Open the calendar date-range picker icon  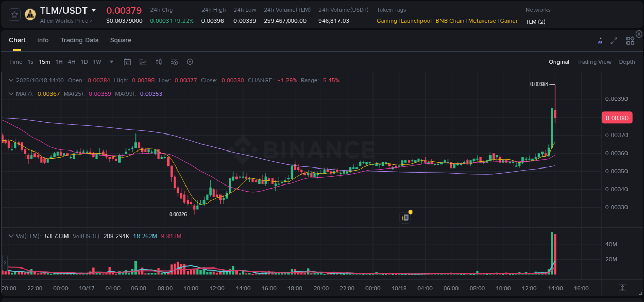(x=127, y=62)
